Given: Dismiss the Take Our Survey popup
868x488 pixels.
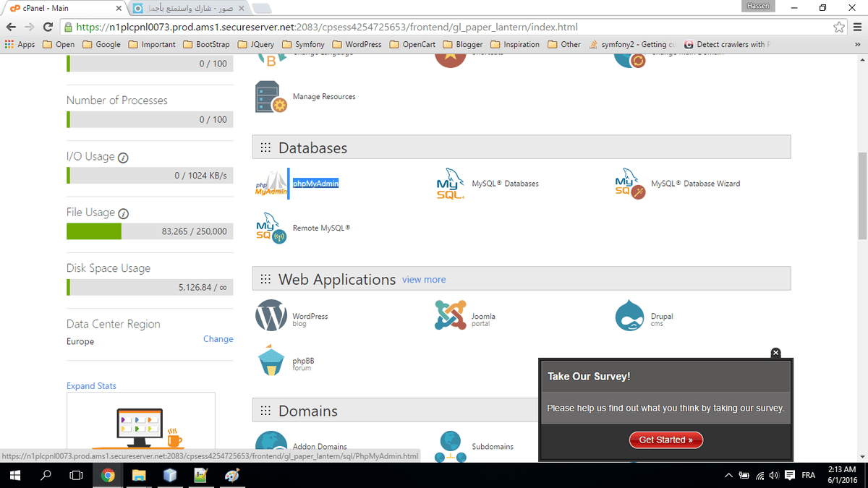Looking at the screenshot, I should coord(775,353).
